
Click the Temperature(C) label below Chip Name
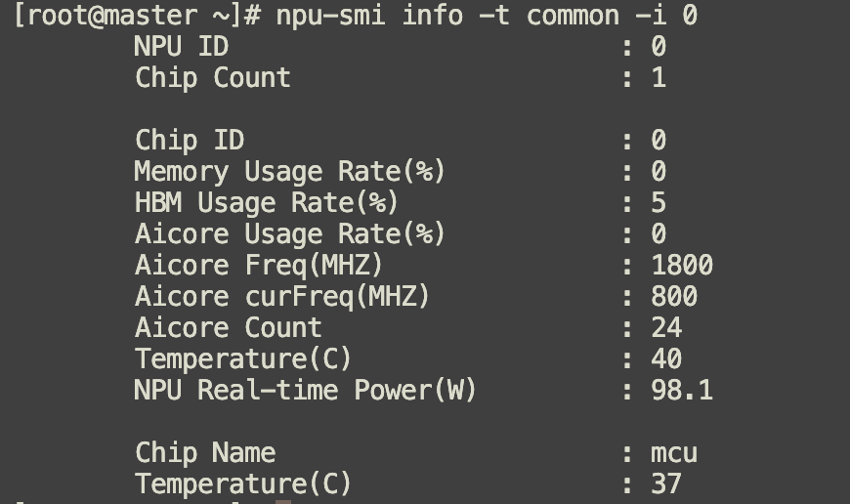[243, 483]
